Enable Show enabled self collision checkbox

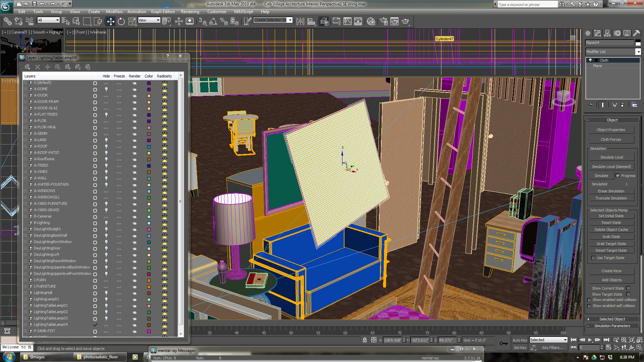tap(589, 306)
